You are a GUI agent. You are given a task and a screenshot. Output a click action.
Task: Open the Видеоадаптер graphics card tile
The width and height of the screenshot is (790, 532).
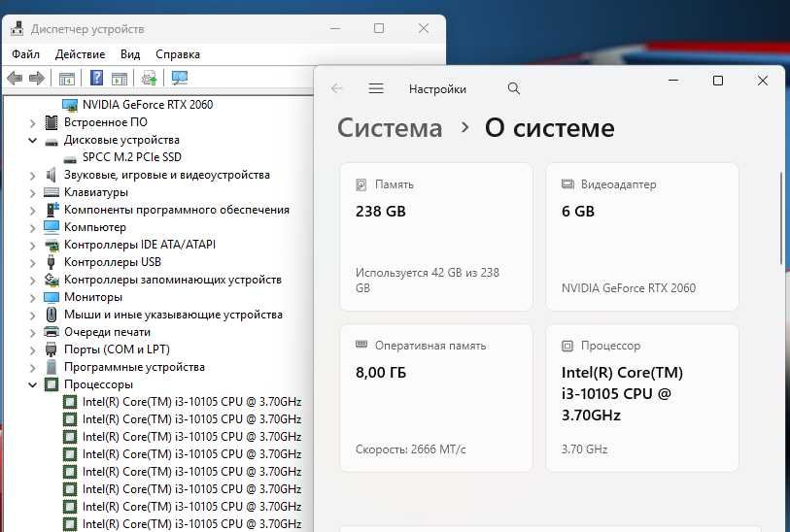pyautogui.click(x=642, y=237)
